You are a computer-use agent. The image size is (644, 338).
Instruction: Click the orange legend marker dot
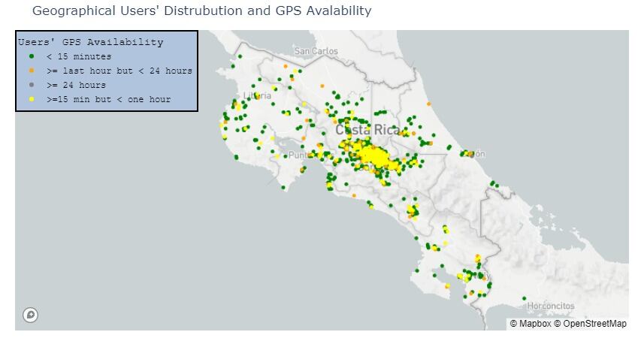[x=31, y=71]
